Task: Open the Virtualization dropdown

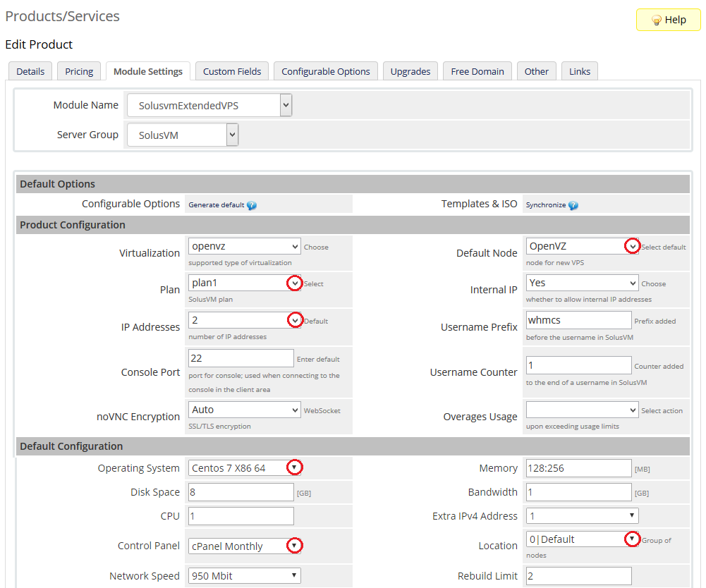Action: coord(244,246)
